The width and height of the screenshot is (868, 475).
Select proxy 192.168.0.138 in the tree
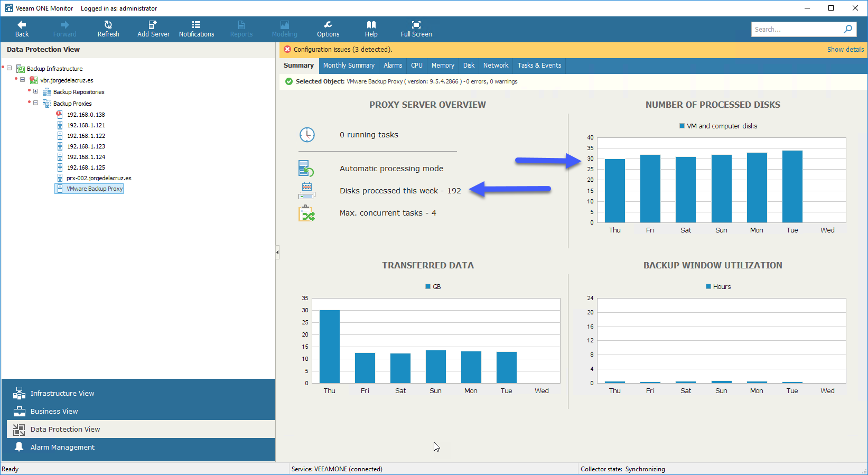[x=86, y=115]
